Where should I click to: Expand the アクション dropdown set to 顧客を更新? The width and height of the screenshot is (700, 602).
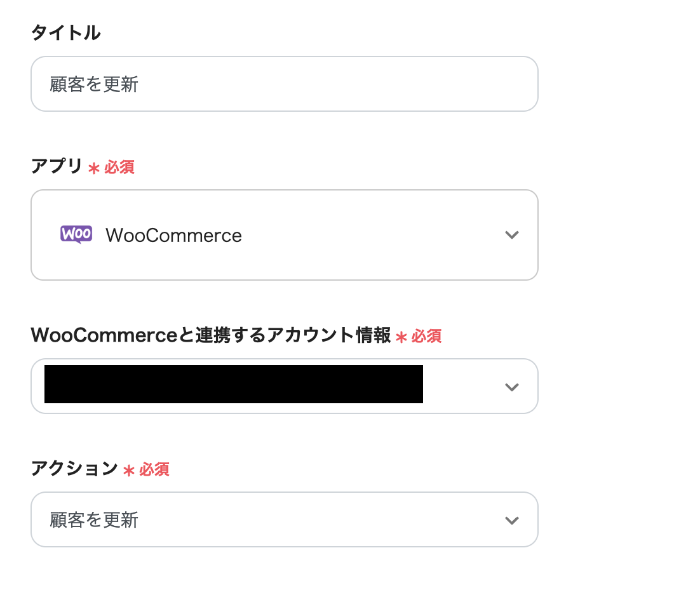pyautogui.click(x=284, y=520)
